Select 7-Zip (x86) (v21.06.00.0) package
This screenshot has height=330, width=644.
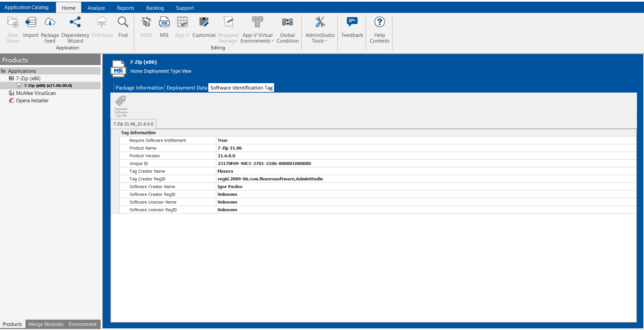pyautogui.click(x=48, y=86)
